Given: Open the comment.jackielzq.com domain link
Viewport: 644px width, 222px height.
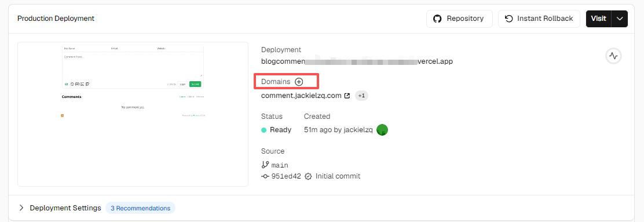Looking at the screenshot, I should pos(301,96).
